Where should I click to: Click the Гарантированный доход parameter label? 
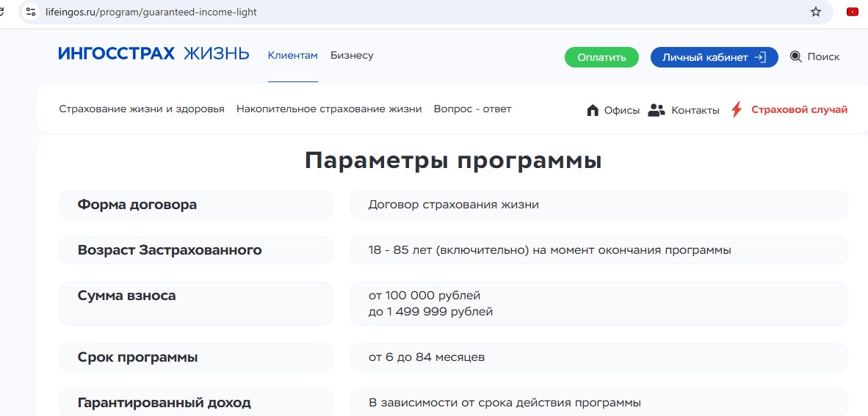(x=164, y=403)
